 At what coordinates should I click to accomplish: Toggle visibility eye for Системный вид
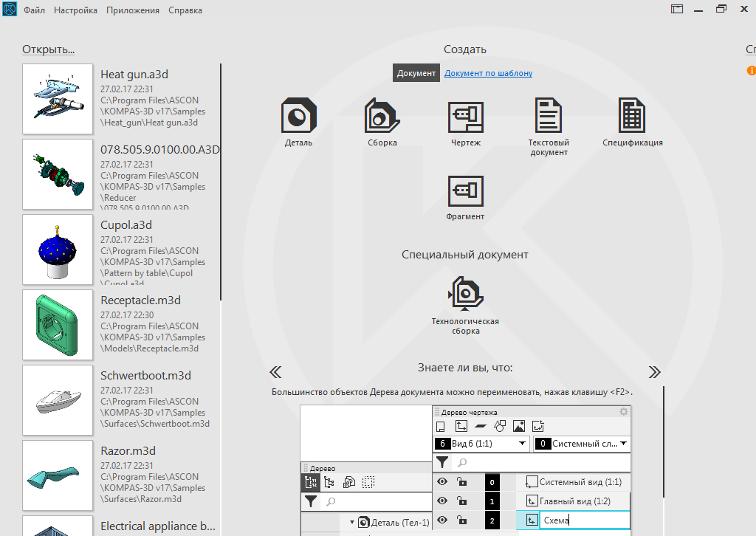[x=442, y=482]
